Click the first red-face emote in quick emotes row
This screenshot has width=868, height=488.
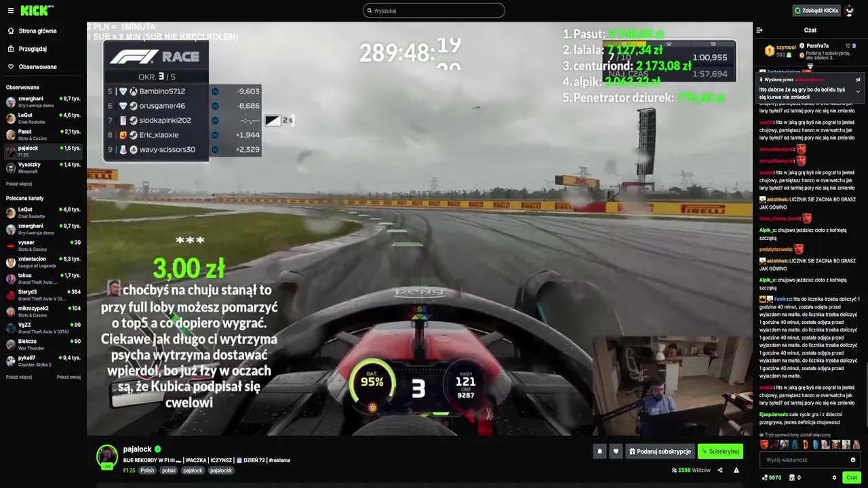(764, 445)
